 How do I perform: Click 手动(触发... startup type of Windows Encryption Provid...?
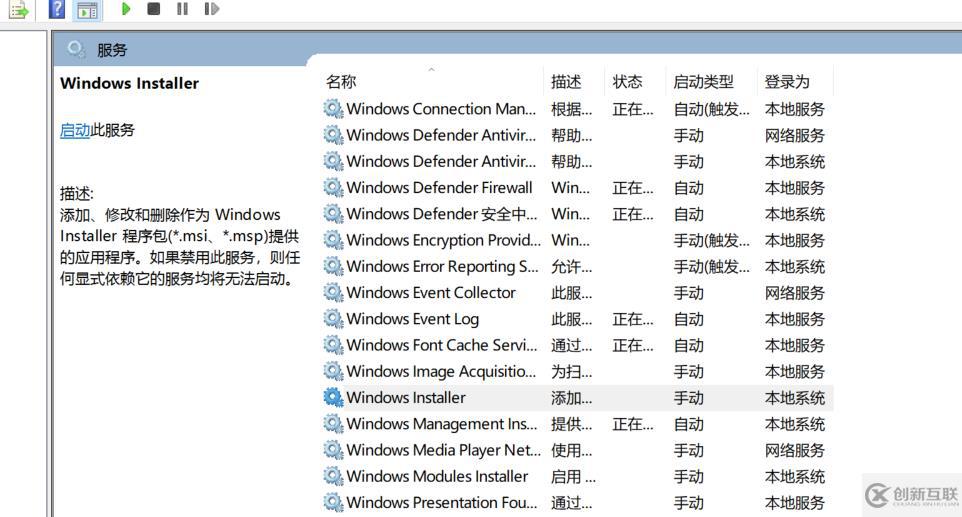coord(711,240)
